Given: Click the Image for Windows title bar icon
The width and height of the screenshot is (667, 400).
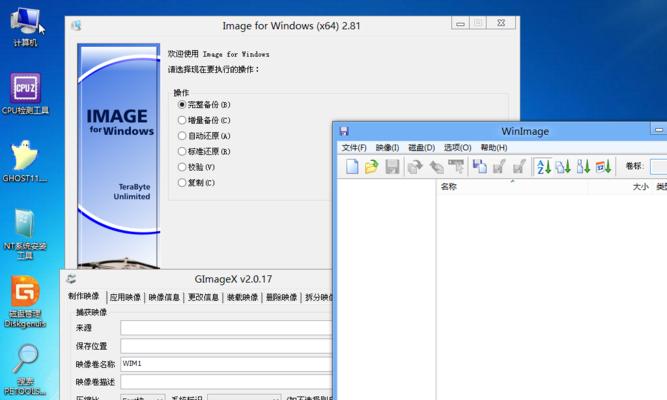Looking at the screenshot, I should pyautogui.click(x=77, y=26).
